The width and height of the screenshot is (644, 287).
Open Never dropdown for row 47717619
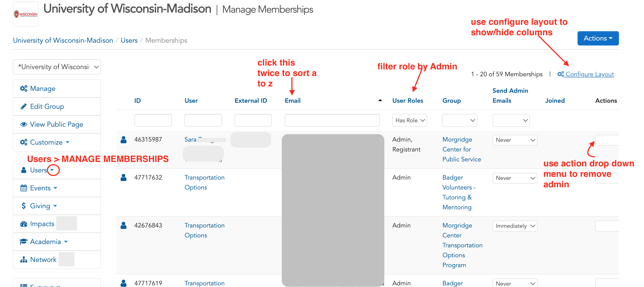tap(515, 283)
